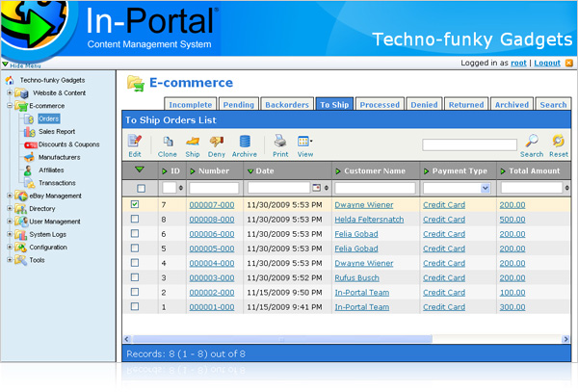Expand the Tools tree node
Image resolution: width=578 pixels, height=392 pixels.
10,260
